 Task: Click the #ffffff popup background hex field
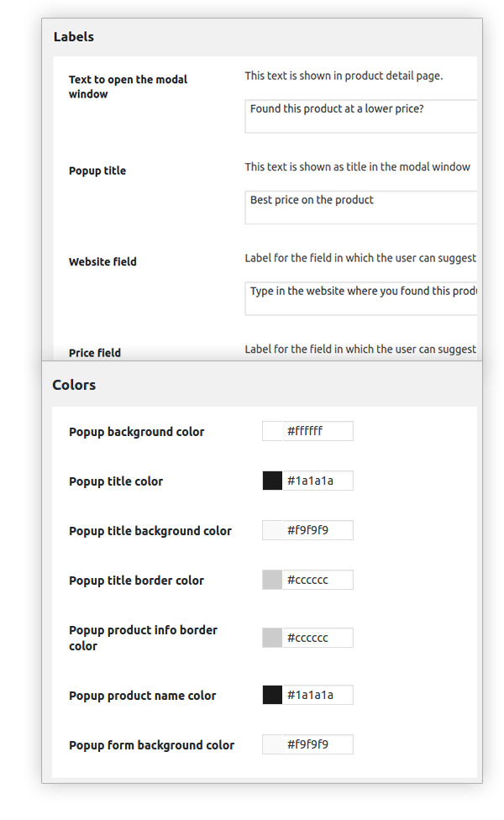point(318,431)
